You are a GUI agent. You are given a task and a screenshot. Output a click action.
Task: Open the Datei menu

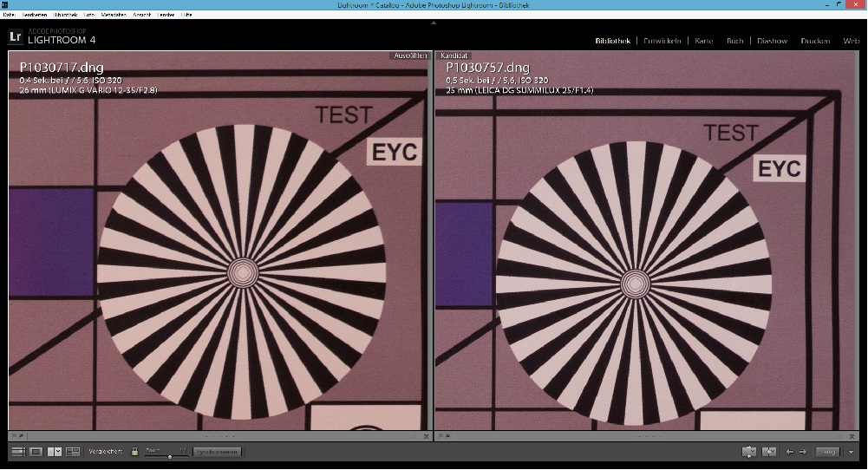[x=9, y=15]
